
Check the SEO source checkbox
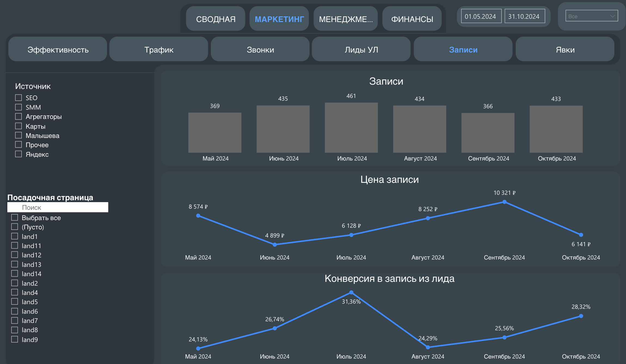[19, 98]
